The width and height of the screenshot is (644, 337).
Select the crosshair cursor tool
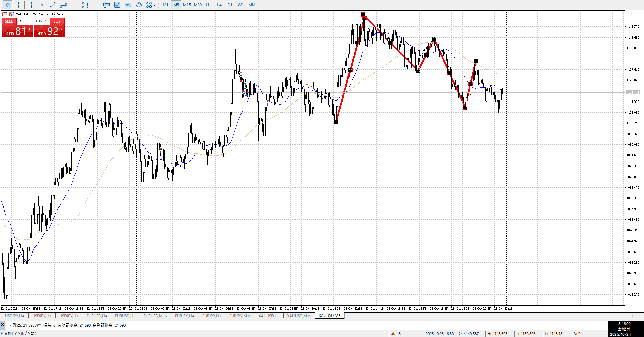(18, 5)
